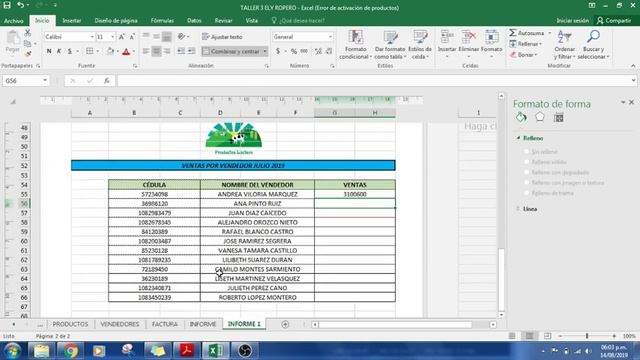The height and width of the screenshot is (360, 640).
Task: Select the Effects pentagon icon in pane
Action: (540, 117)
